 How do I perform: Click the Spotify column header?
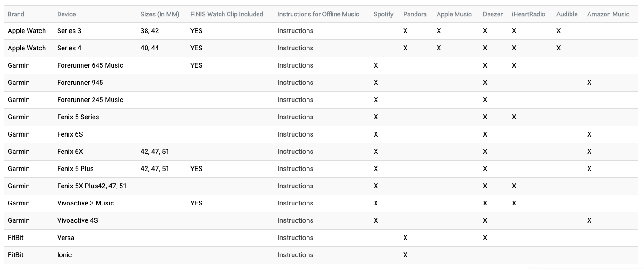[383, 14]
